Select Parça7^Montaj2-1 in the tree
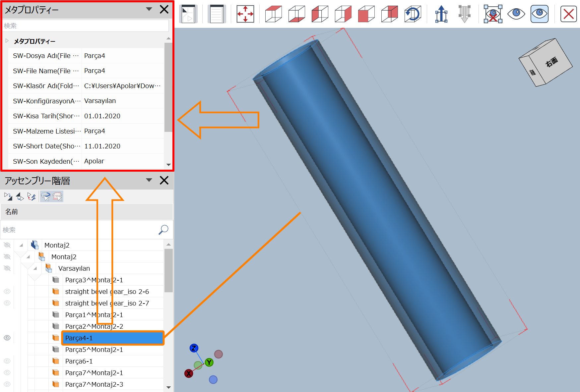Viewport: 580px width, 392px height. [94, 373]
